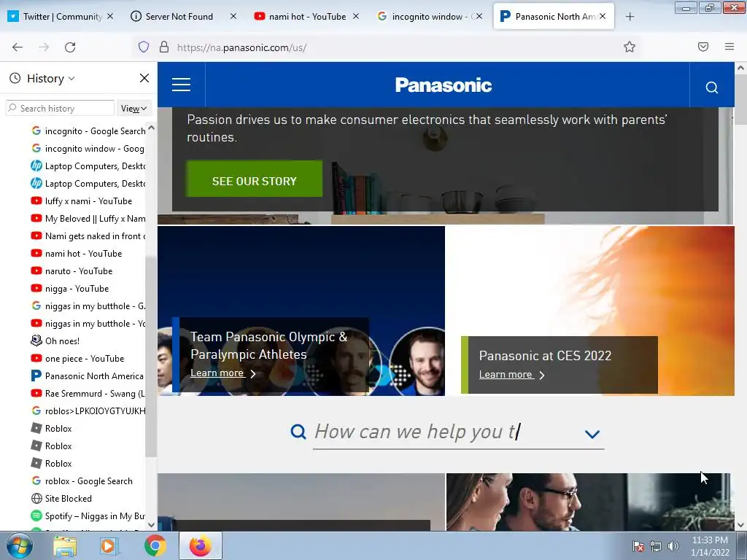747x560 pixels.
Task: Open My Beloved Luffy x Nami entry
Action: [x=88, y=219]
